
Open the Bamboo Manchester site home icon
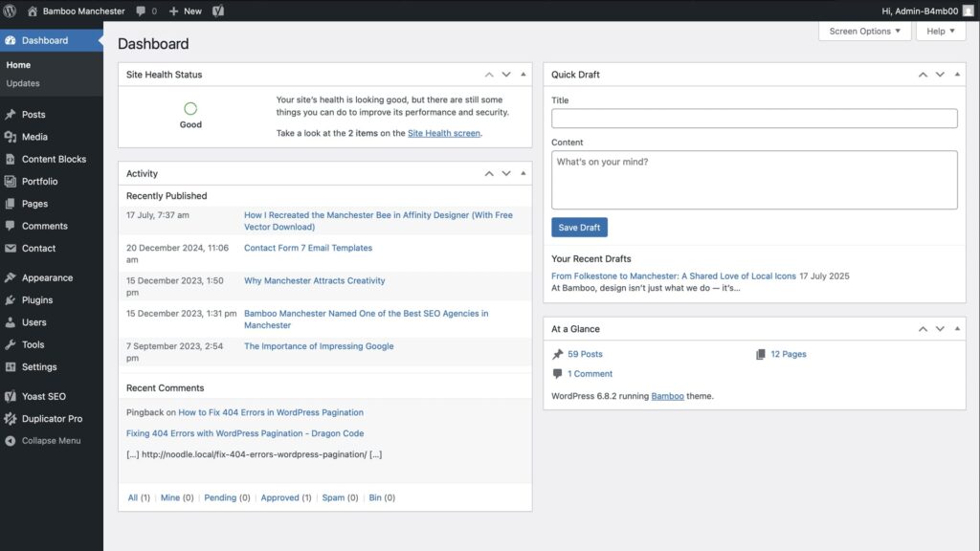33,11
